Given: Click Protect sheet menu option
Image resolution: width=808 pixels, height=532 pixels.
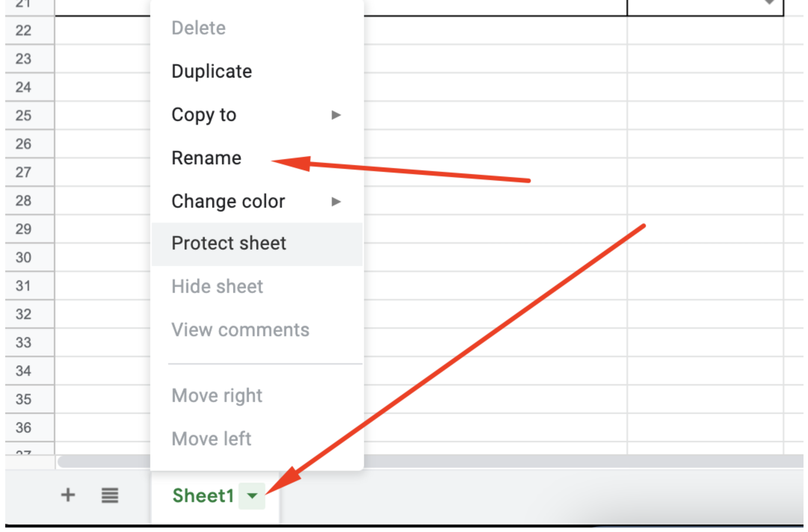Looking at the screenshot, I should pyautogui.click(x=229, y=243).
